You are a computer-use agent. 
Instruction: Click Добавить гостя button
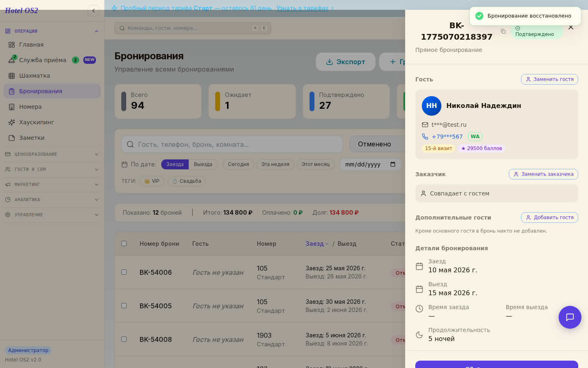pyautogui.click(x=550, y=218)
